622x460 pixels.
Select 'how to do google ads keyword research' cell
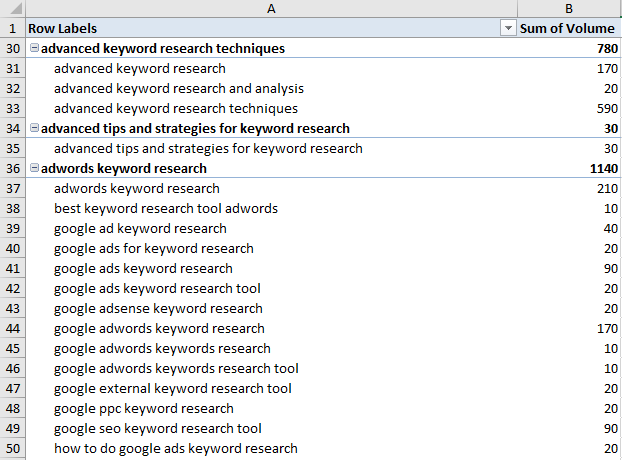click(x=271, y=448)
